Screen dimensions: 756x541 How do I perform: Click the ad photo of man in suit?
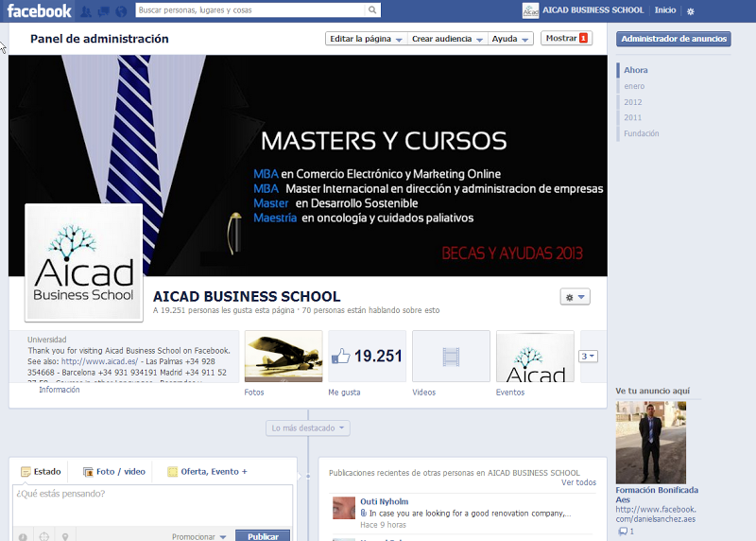(651, 443)
